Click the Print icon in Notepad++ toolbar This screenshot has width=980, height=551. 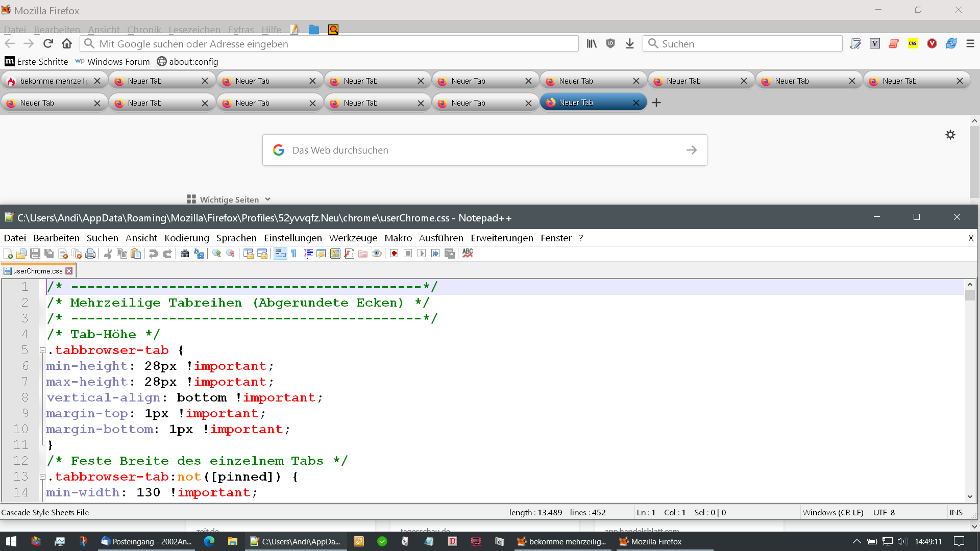click(x=90, y=254)
